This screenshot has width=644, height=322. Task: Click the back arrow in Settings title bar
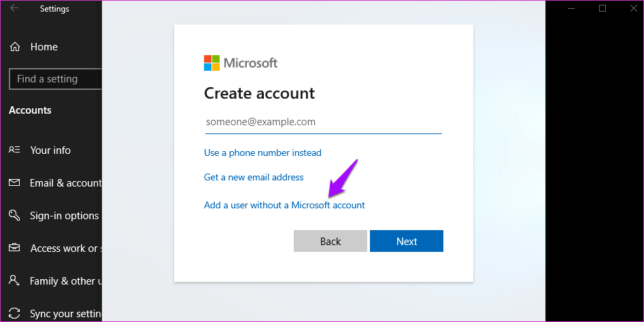point(14,8)
